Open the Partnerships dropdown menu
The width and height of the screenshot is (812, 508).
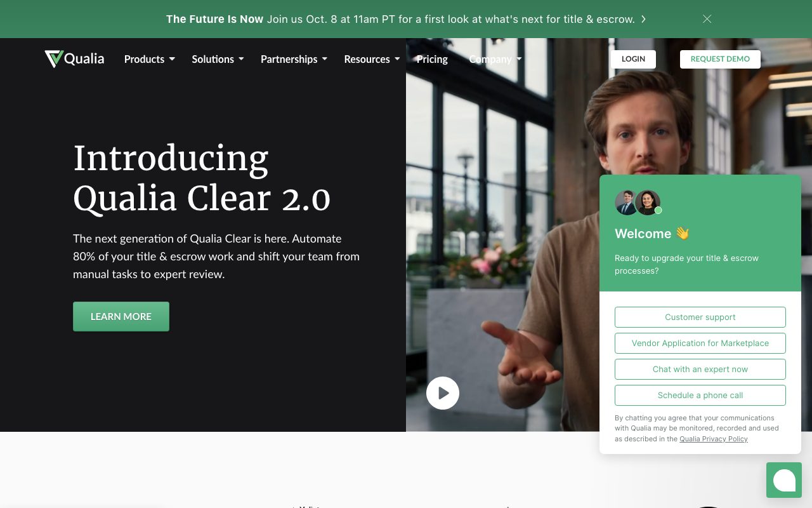click(294, 59)
